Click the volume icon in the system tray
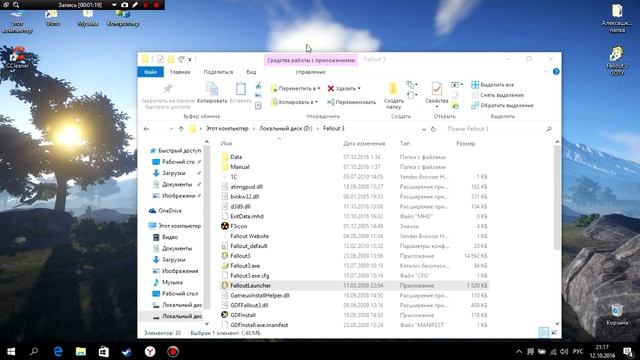The height and width of the screenshot is (360, 640). pos(564,352)
